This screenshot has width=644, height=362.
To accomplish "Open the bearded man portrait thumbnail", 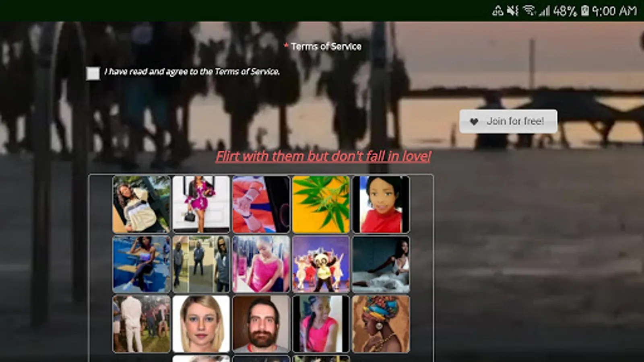I will coord(261,324).
